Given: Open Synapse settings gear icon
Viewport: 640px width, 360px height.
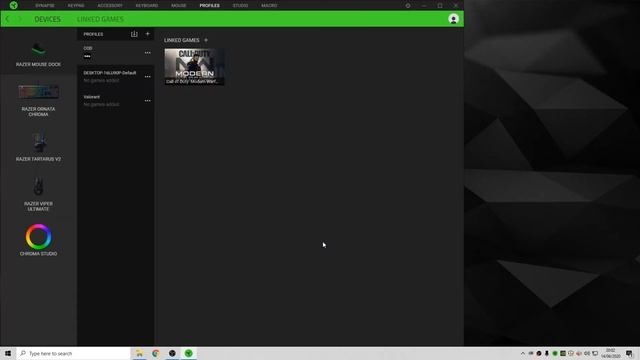Looking at the screenshot, I should [408, 6].
